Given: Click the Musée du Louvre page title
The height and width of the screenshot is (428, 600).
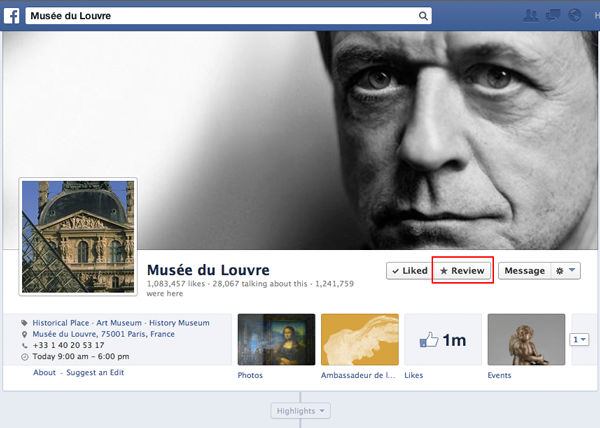Looking at the screenshot, I should pyautogui.click(x=208, y=270).
